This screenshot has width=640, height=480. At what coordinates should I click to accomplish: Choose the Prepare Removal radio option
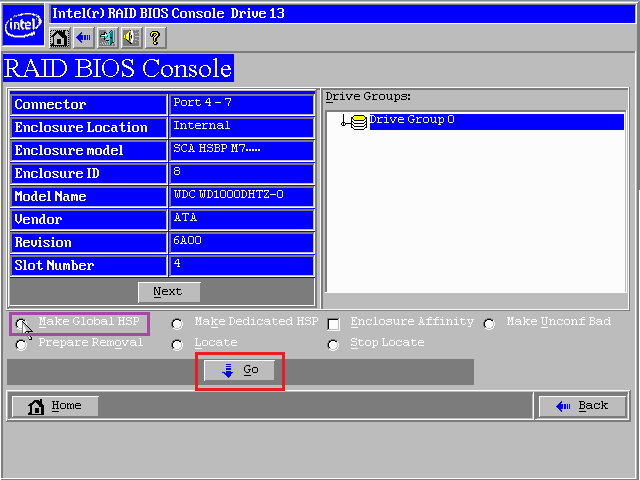pos(21,345)
